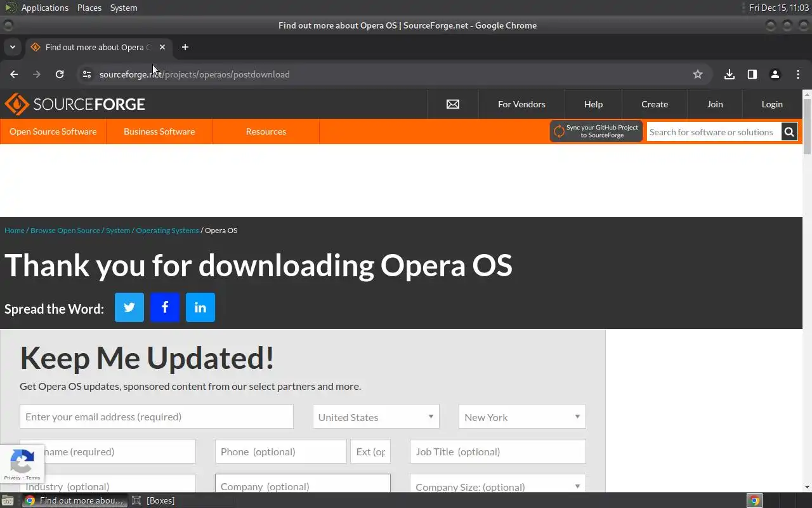The height and width of the screenshot is (508, 812).
Task: Open Resources menu
Action: point(266,131)
